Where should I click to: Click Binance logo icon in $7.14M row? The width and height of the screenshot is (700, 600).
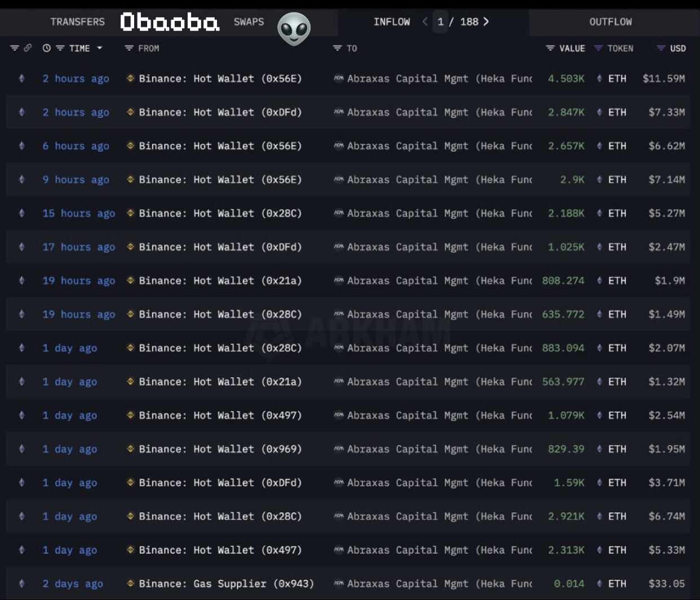tap(131, 179)
